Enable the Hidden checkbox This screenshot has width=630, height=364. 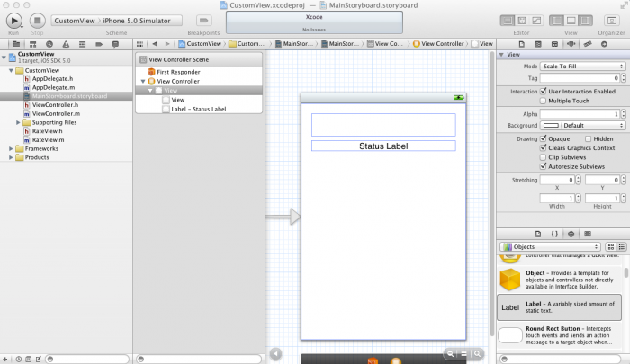coord(589,138)
